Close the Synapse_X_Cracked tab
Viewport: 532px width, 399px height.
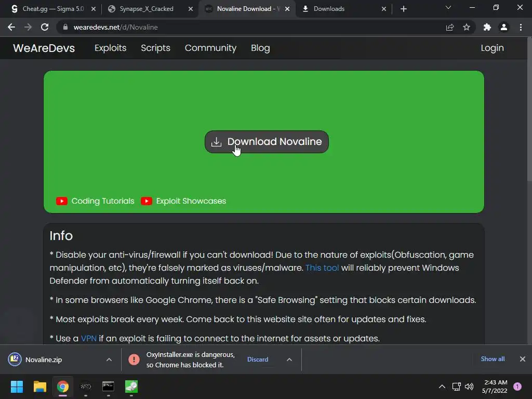coord(190,9)
